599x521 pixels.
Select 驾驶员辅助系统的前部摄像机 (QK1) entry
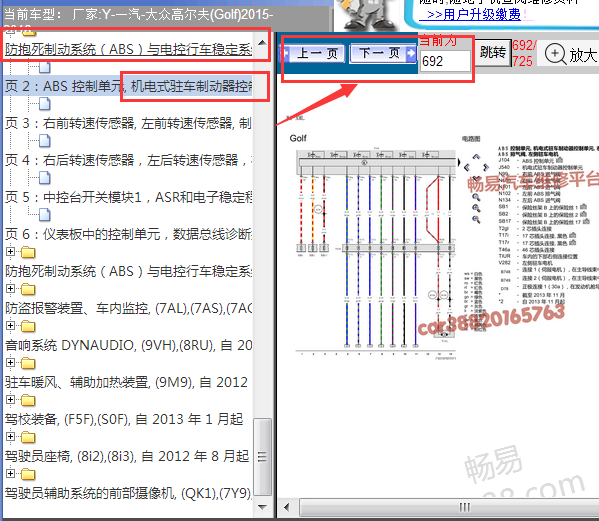128,493
